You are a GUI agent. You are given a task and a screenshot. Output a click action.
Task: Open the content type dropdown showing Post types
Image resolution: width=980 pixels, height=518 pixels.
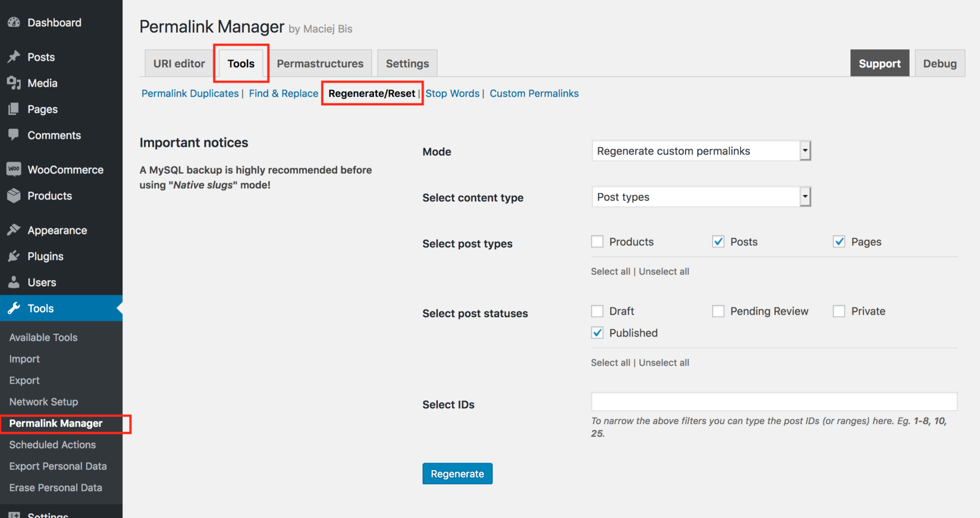700,197
